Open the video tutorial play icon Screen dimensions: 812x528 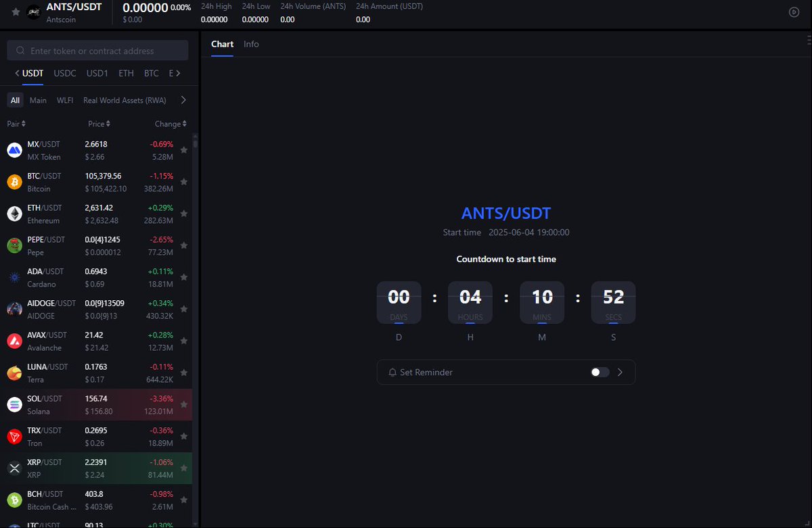794,12
